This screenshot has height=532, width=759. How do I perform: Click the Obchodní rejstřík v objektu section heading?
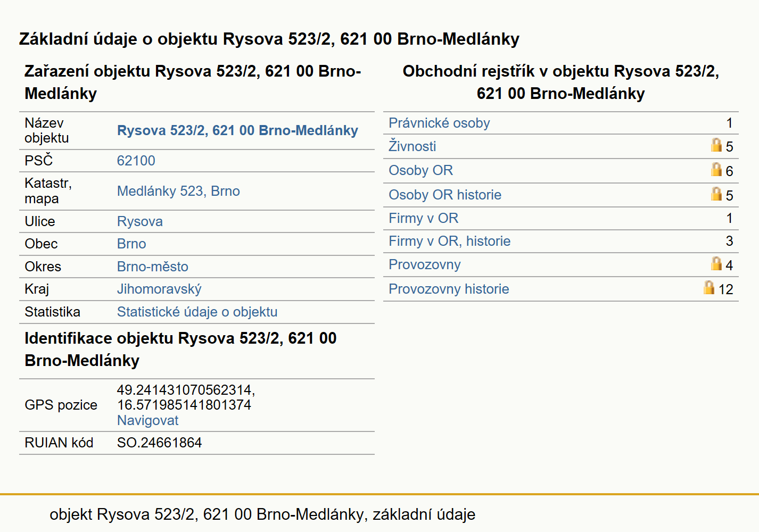pos(560,82)
